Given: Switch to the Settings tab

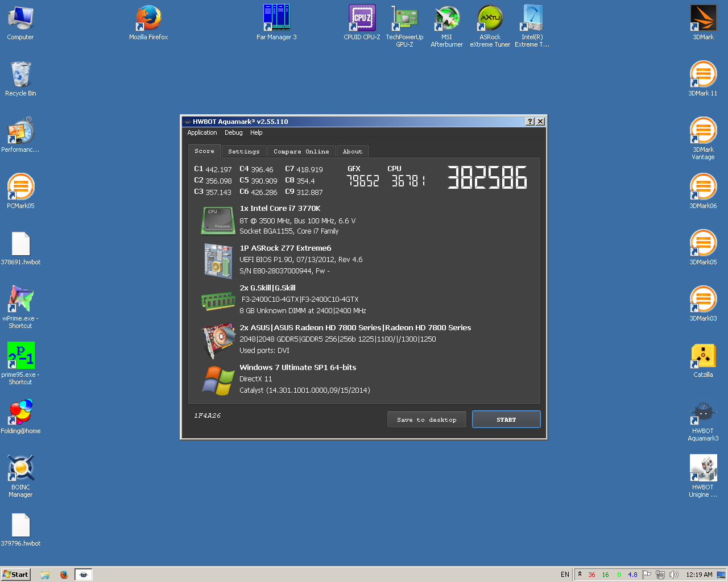Looking at the screenshot, I should pyautogui.click(x=243, y=151).
